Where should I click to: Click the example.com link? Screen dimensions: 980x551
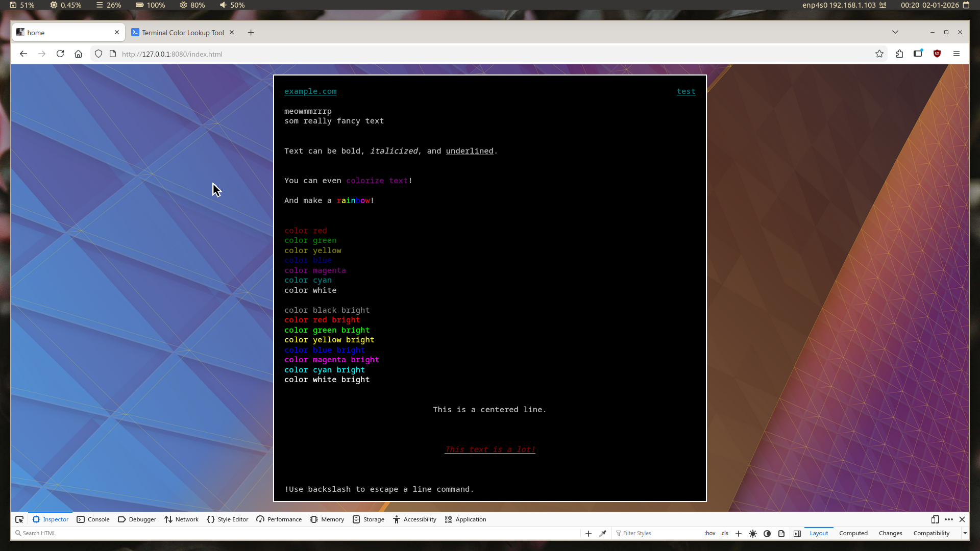(310, 91)
